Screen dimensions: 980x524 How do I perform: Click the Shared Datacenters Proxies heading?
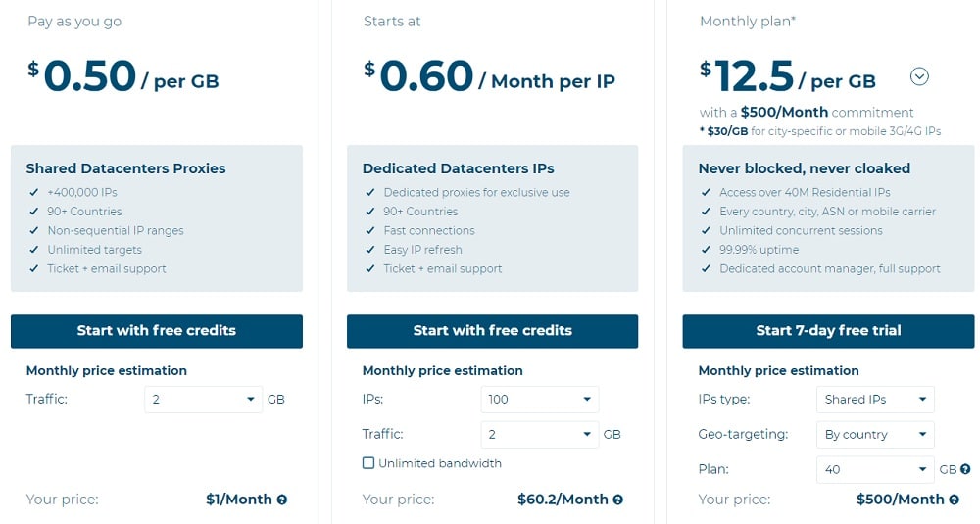(125, 168)
